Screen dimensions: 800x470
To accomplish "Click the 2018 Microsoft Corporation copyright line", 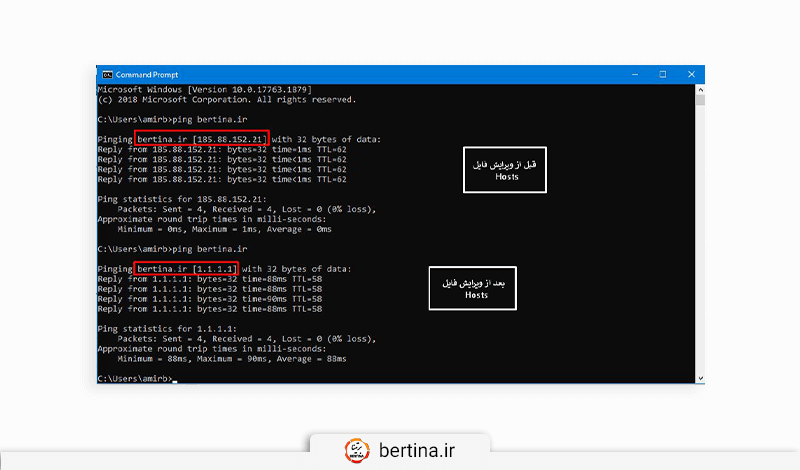I will (x=227, y=100).
